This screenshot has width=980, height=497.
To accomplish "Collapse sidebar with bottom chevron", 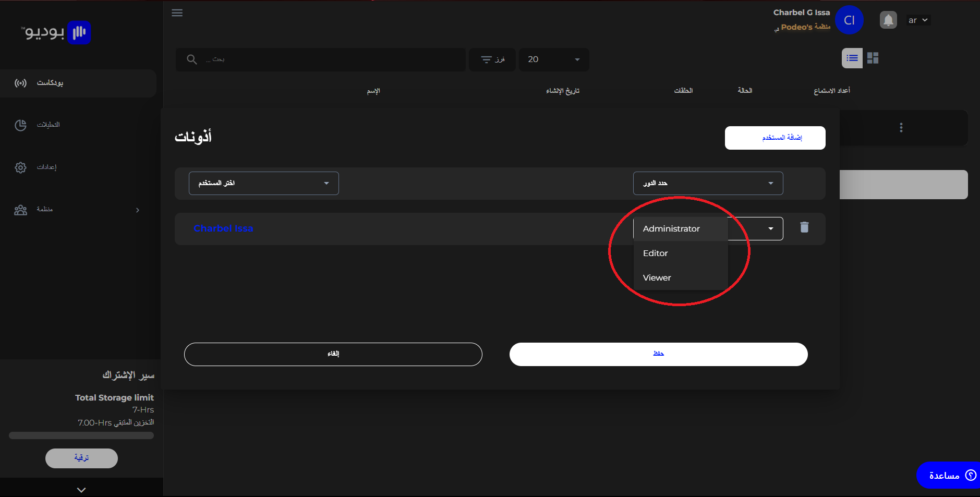I will point(81,490).
